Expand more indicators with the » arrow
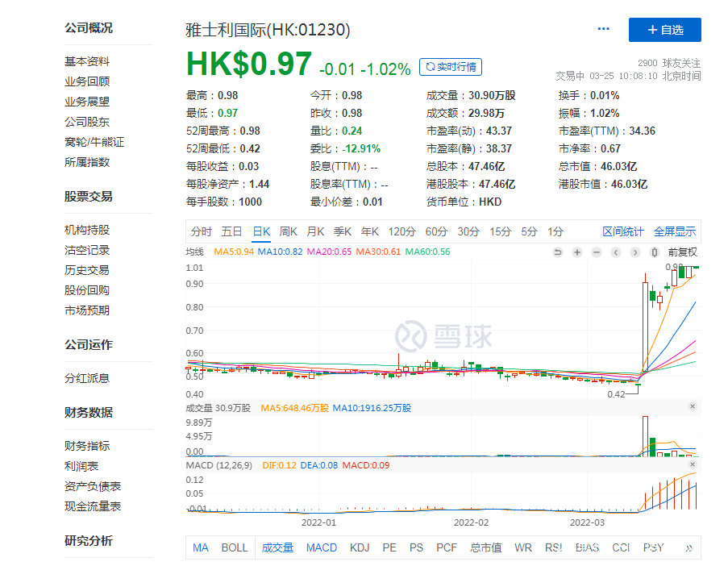 coord(688,547)
